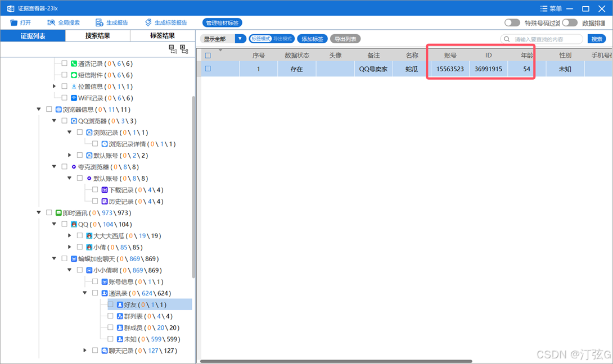Check the 通话记录 checkbox
The width and height of the screenshot is (613, 364).
click(x=65, y=63)
